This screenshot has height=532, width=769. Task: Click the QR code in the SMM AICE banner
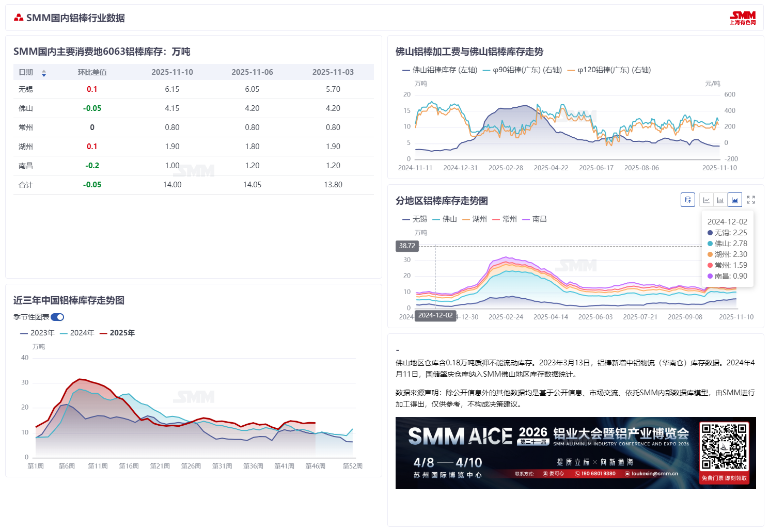click(723, 445)
